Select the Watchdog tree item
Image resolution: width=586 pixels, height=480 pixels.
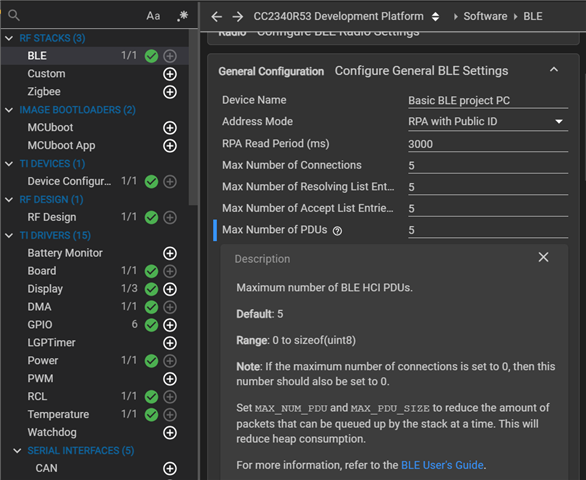click(x=52, y=433)
